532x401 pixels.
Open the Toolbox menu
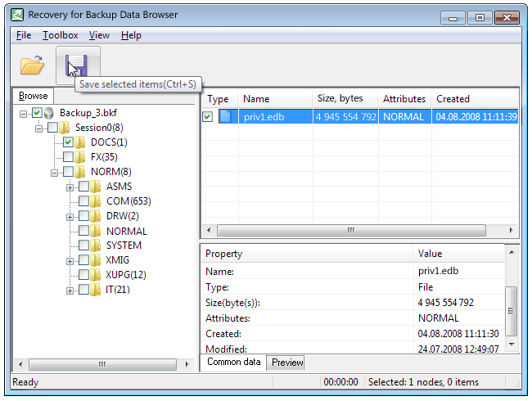[60, 35]
